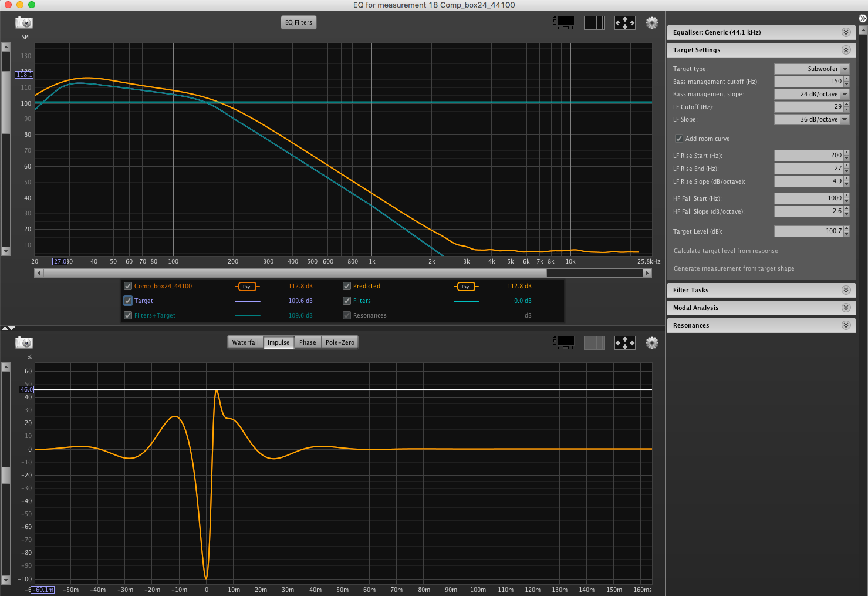Open SPL graph controls gear icon
The width and height of the screenshot is (868, 596).
[652, 23]
